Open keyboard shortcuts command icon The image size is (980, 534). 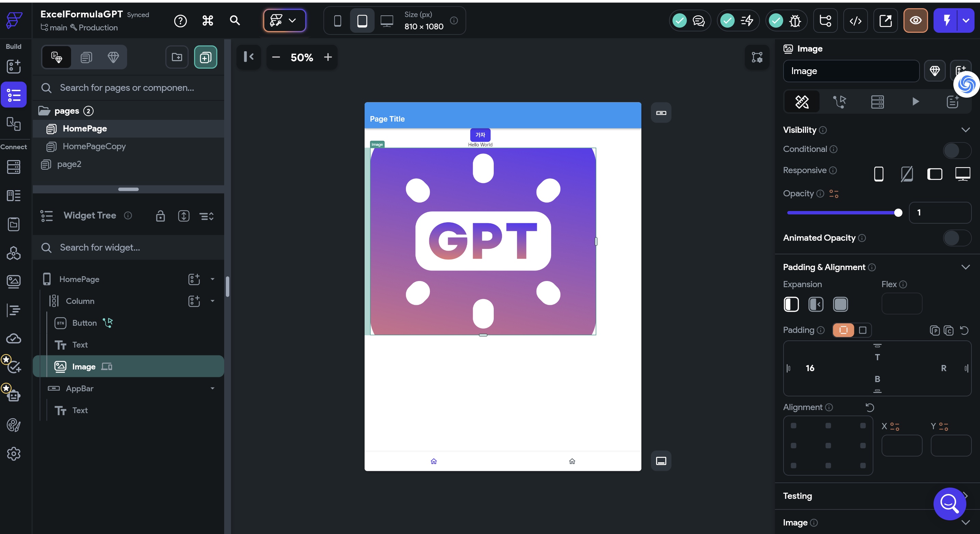(208, 20)
